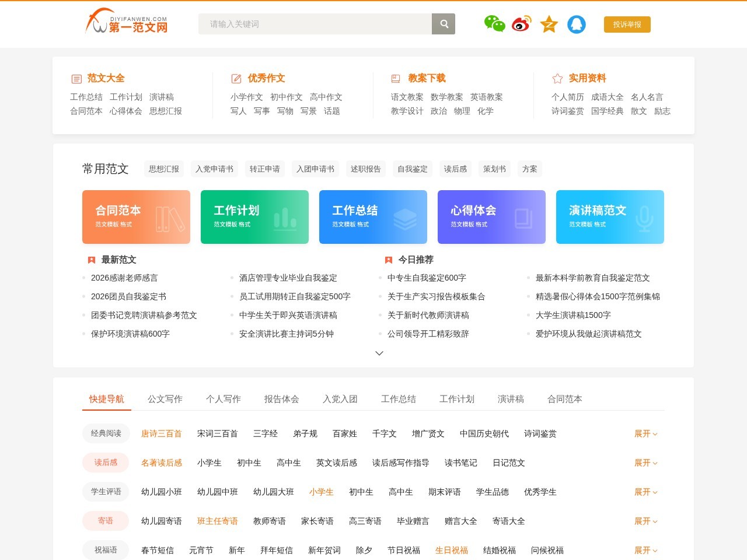Open the Weibo share icon
The image size is (747, 560).
521,24
